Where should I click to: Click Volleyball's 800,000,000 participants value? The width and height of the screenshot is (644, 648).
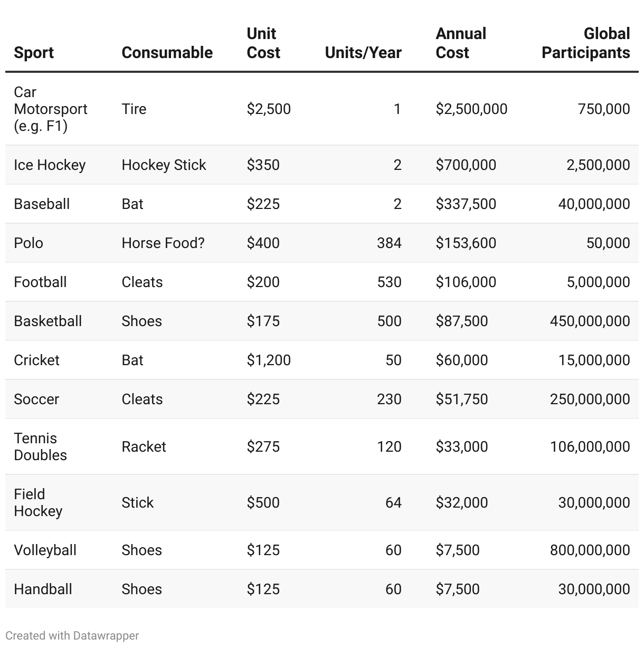[x=590, y=550]
